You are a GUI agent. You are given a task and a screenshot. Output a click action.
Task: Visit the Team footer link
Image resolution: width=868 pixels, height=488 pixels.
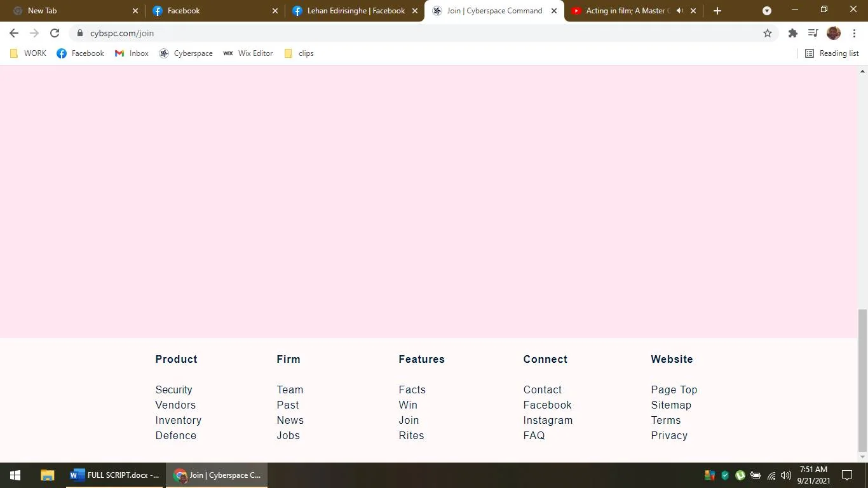pyautogui.click(x=290, y=390)
